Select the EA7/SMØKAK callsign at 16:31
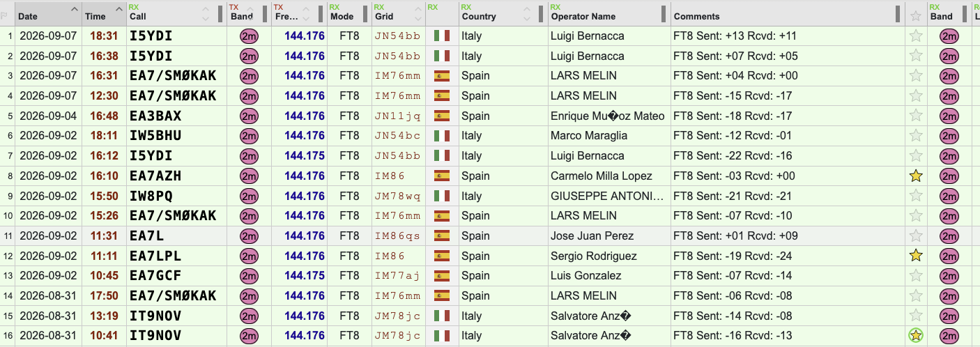 173,76
